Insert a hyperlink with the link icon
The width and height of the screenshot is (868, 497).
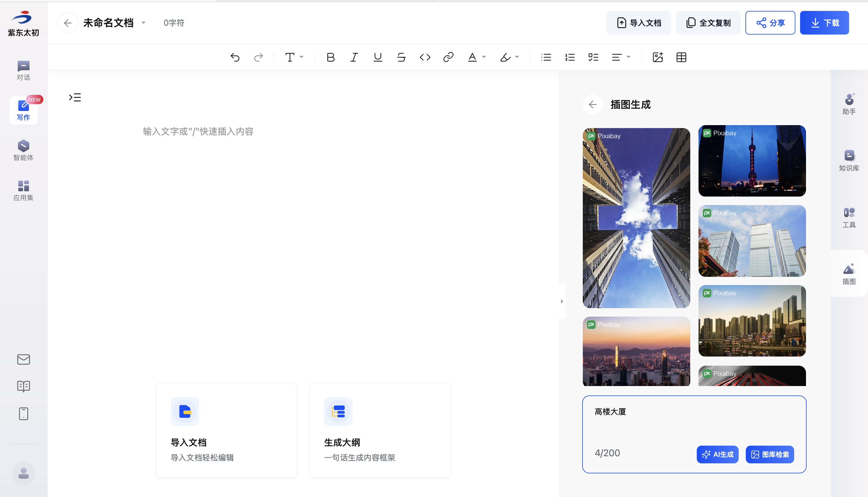click(448, 57)
